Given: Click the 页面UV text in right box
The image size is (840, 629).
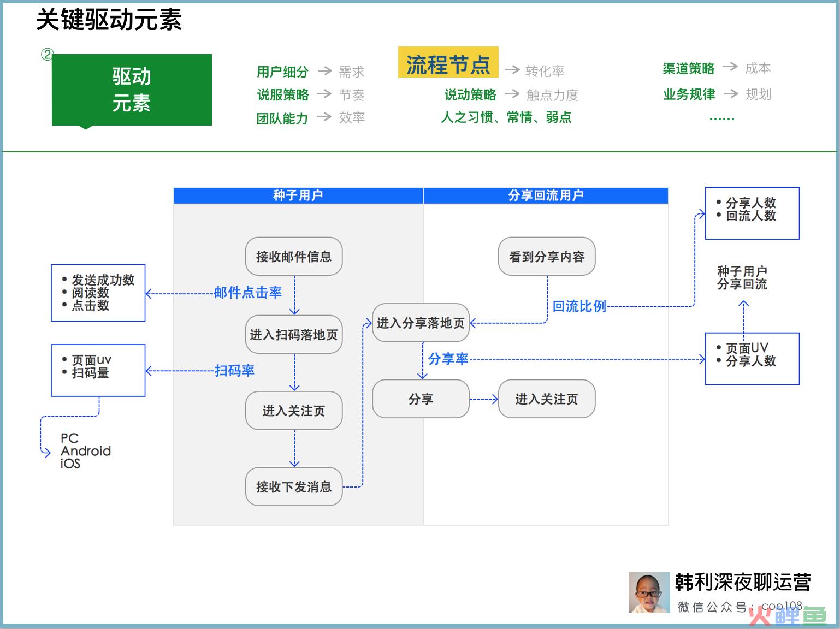Looking at the screenshot, I should pyautogui.click(x=747, y=348).
